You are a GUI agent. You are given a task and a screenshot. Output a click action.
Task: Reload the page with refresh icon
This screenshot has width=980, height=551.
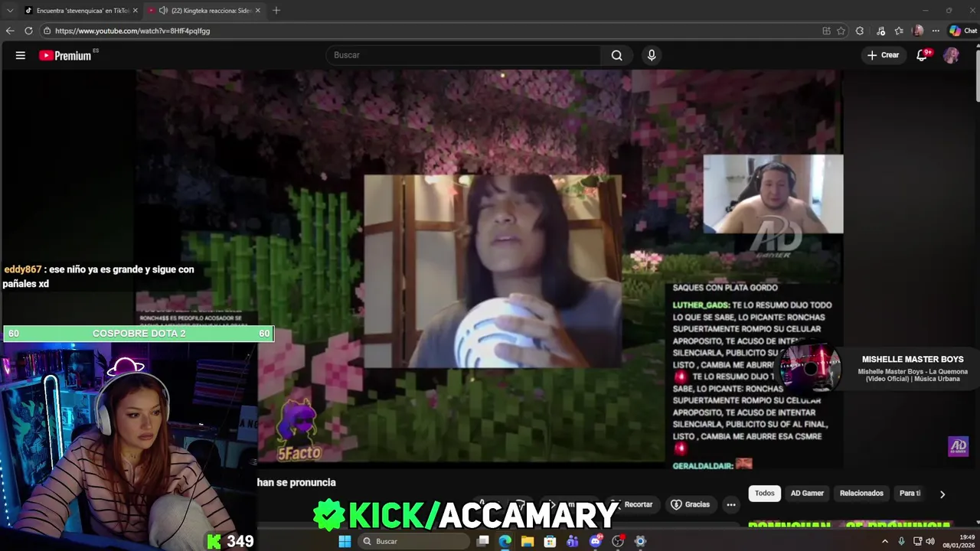(x=28, y=31)
